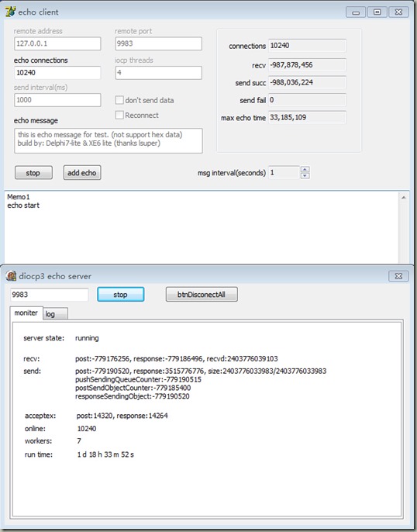Increase msg interval with up spinner arrow

pyautogui.click(x=305, y=169)
